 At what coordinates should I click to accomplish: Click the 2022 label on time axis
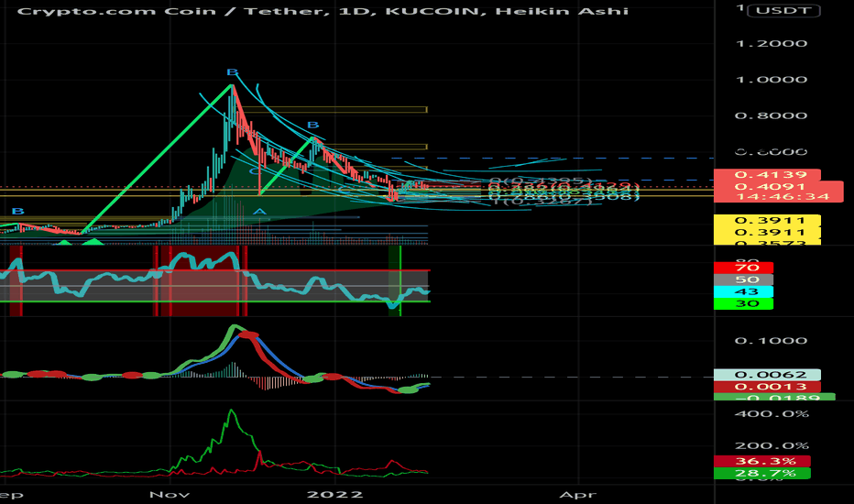[x=335, y=495]
